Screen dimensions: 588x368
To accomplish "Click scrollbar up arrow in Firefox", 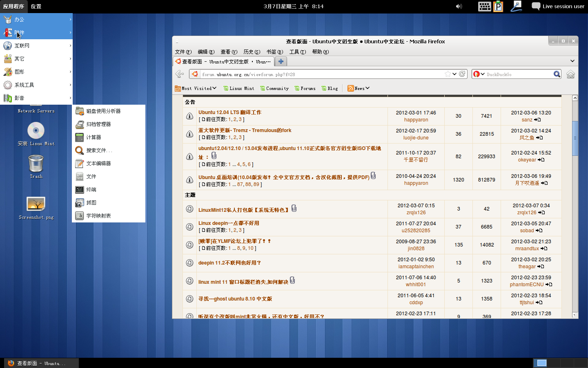I will (x=575, y=98).
